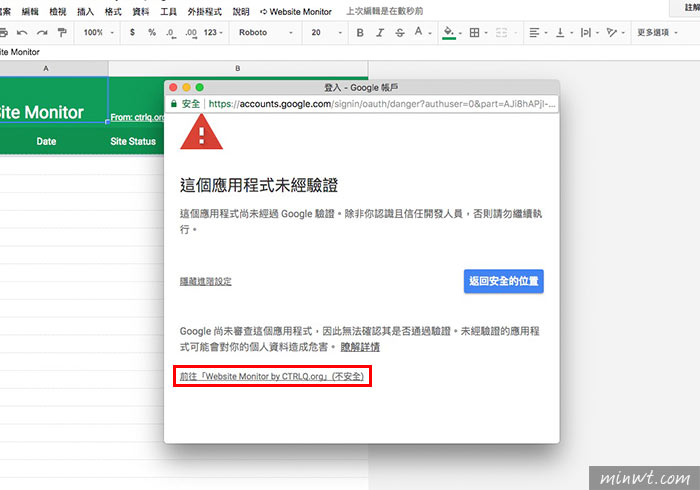Open horizontal align options
Viewport: 700px width, 490px height.
pyautogui.click(x=538, y=33)
